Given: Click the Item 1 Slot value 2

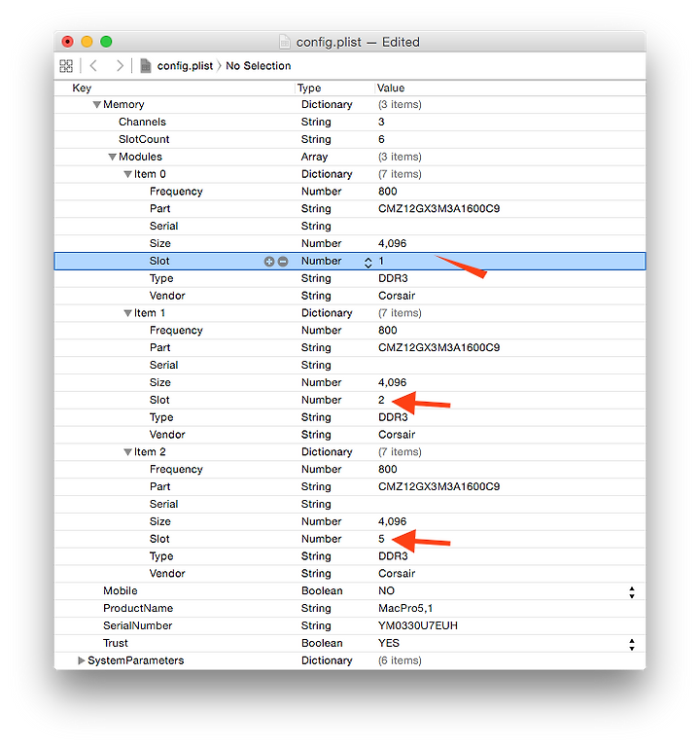Looking at the screenshot, I should 381,400.
